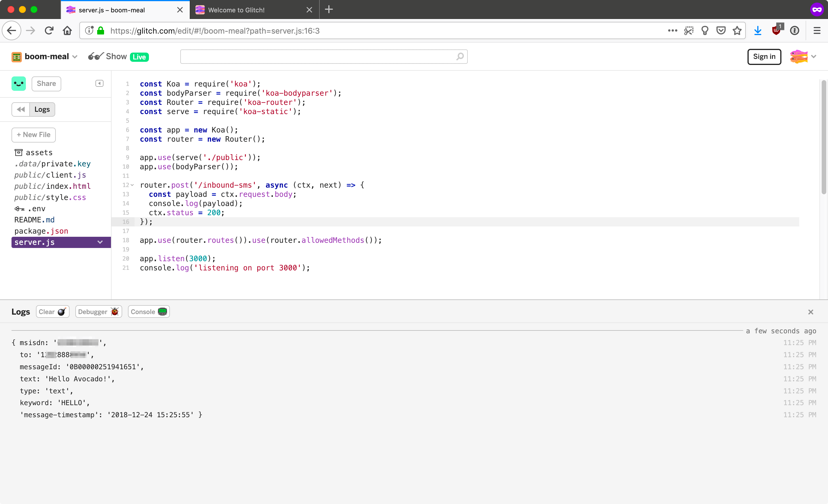Focus the Glitch project search field

pos(324,56)
